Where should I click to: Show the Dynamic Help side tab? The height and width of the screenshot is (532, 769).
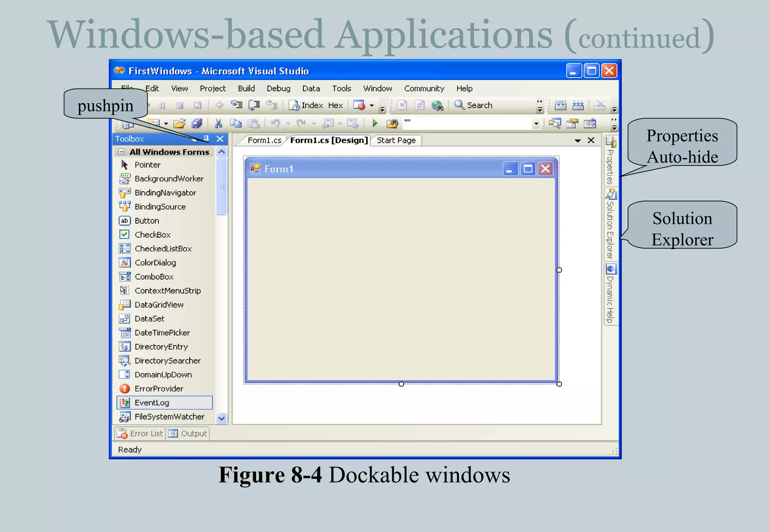point(611,294)
